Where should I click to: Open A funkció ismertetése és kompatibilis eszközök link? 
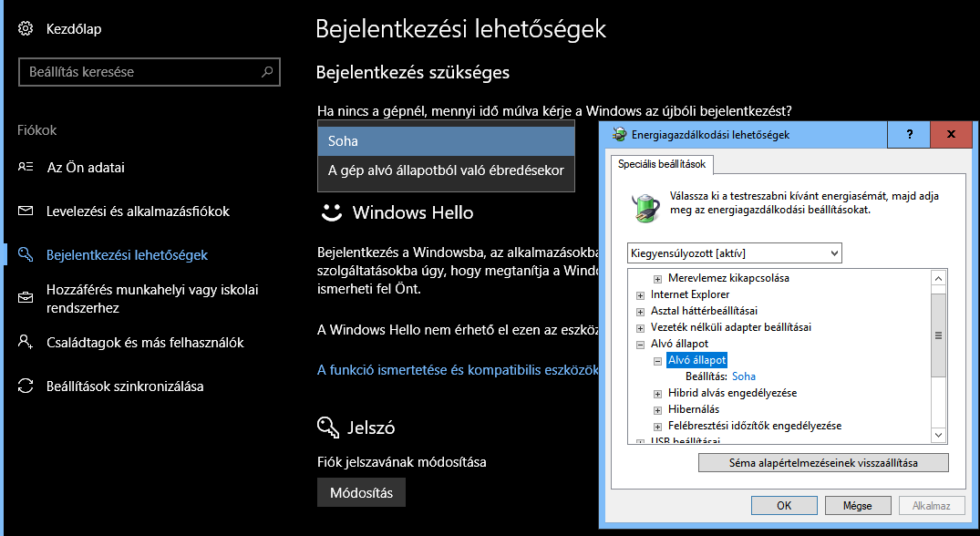click(458, 370)
